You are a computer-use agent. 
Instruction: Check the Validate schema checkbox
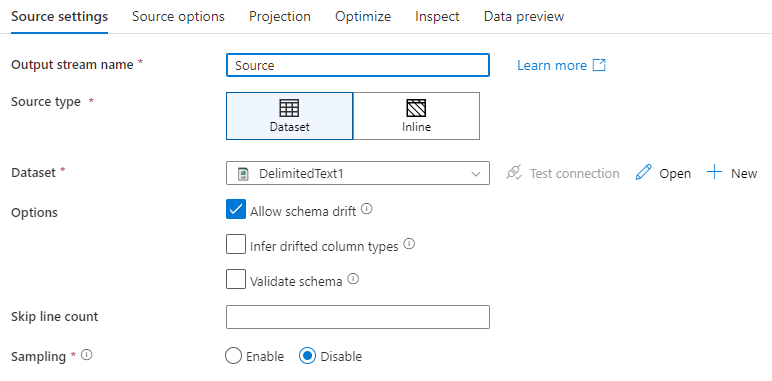(236, 279)
